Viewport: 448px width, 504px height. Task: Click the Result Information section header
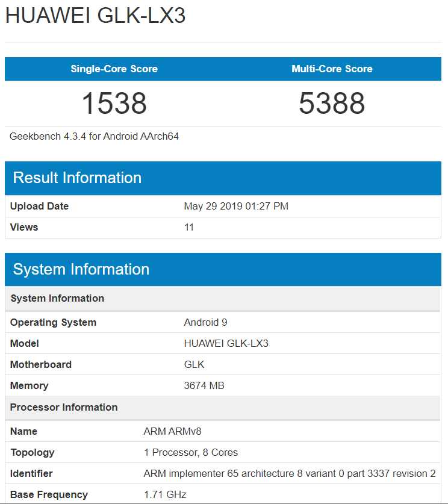[x=223, y=178]
